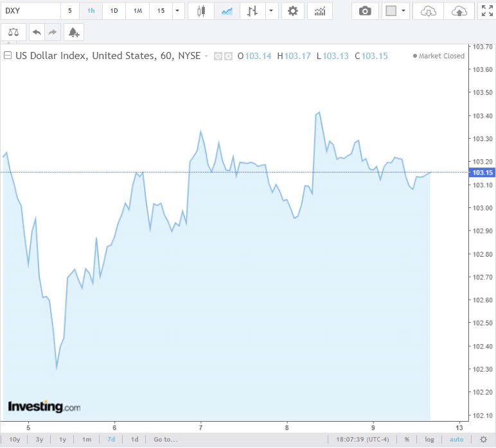The height and width of the screenshot is (448, 496).
Task: Toggle percentage scale
Action: tap(407, 440)
